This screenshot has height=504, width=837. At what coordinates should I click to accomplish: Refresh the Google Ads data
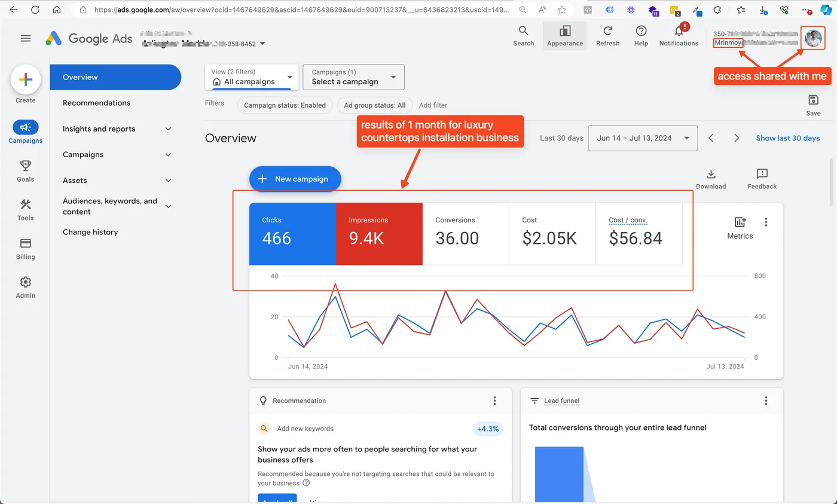click(608, 35)
